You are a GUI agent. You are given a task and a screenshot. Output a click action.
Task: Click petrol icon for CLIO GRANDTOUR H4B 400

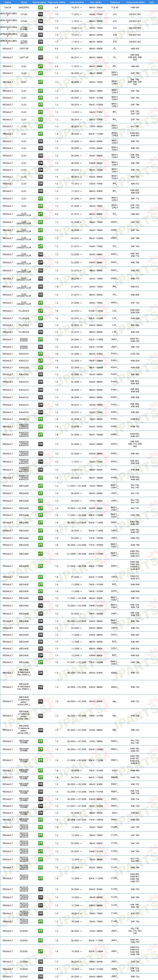40,214
